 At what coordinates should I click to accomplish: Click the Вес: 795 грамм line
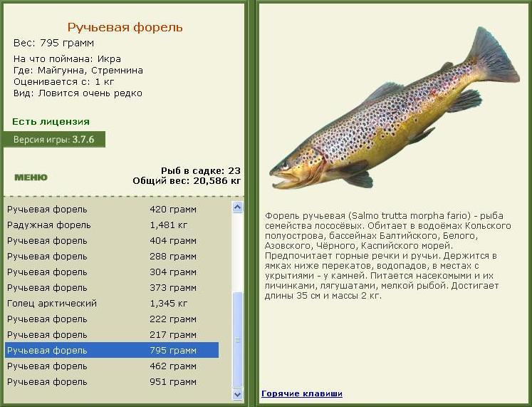(53, 43)
